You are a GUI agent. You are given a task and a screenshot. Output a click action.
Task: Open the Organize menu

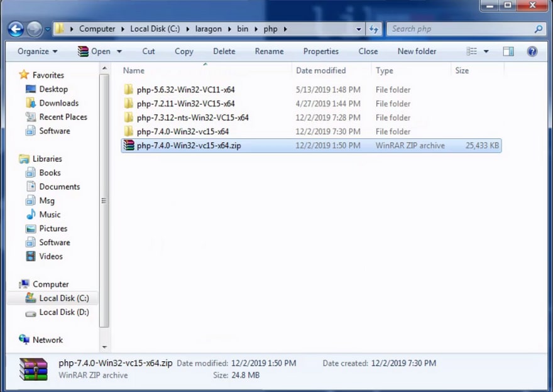(37, 52)
